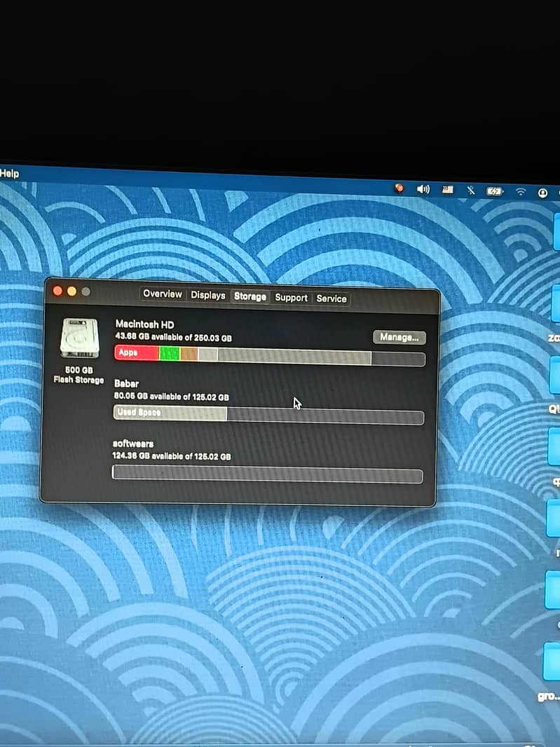Click the '500 GB Flash Storage' label
The image size is (560, 747).
pyautogui.click(x=78, y=375)
